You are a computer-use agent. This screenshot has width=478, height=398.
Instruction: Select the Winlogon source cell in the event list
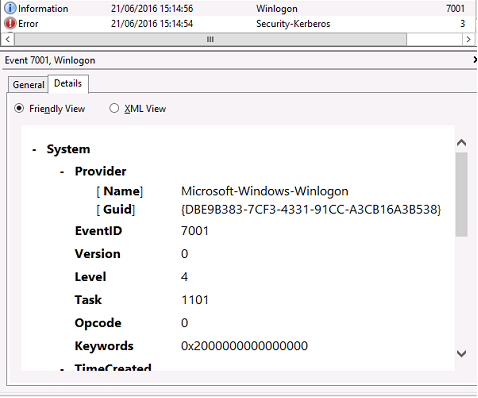coord(277,9)
